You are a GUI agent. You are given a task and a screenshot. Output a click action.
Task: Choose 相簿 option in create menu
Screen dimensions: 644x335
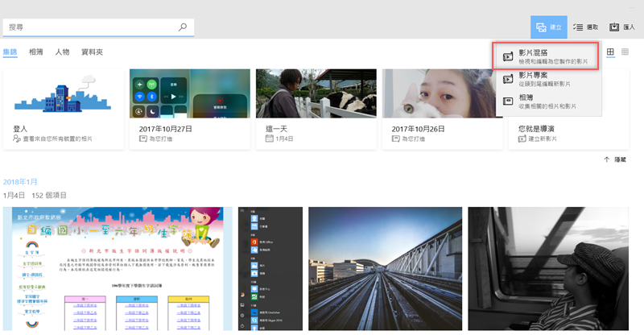(x=545, y=102)
